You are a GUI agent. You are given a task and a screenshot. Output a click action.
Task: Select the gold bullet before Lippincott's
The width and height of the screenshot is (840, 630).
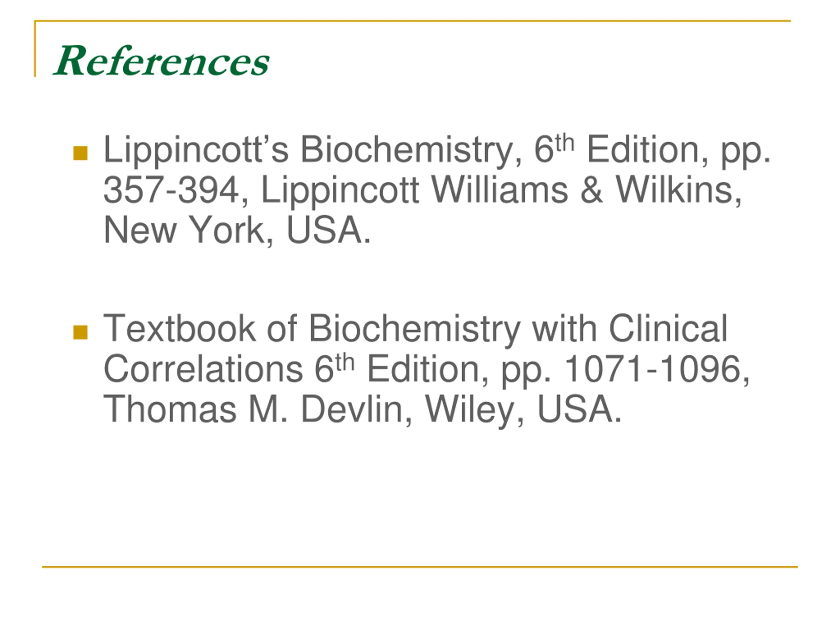pos(80,154)
